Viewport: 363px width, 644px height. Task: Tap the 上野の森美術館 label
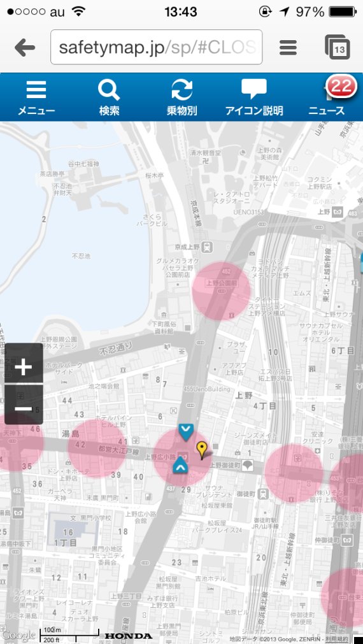click(269, 153)
